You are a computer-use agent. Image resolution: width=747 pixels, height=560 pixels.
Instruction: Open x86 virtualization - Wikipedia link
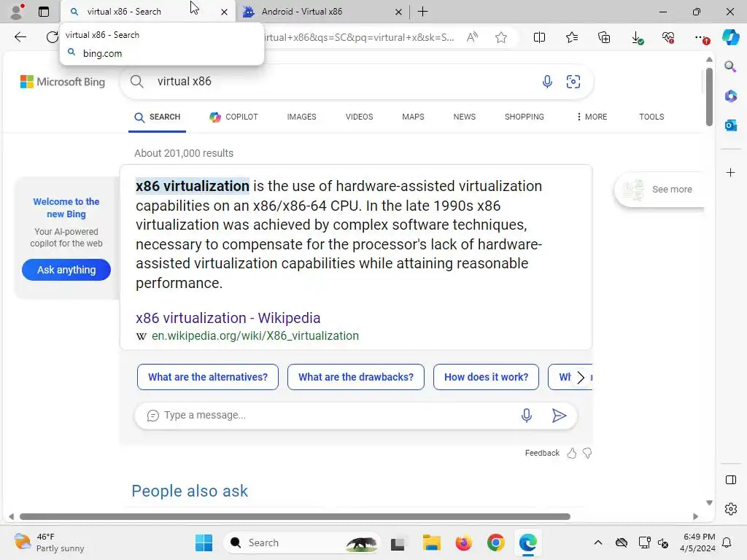[228, 318]
